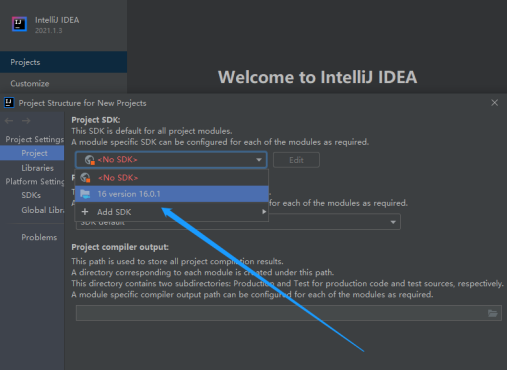Click the Project Settings header

click(x=34, y=139)
